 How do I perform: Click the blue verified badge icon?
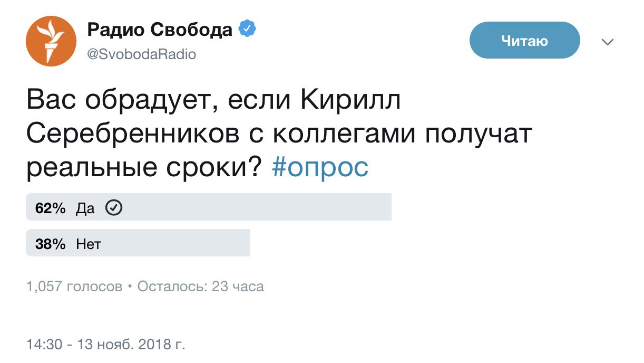tap(247, 30)
